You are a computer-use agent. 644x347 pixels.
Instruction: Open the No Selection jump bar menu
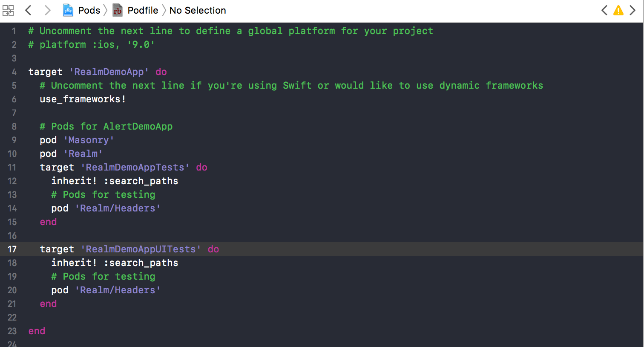coord(198,10)
